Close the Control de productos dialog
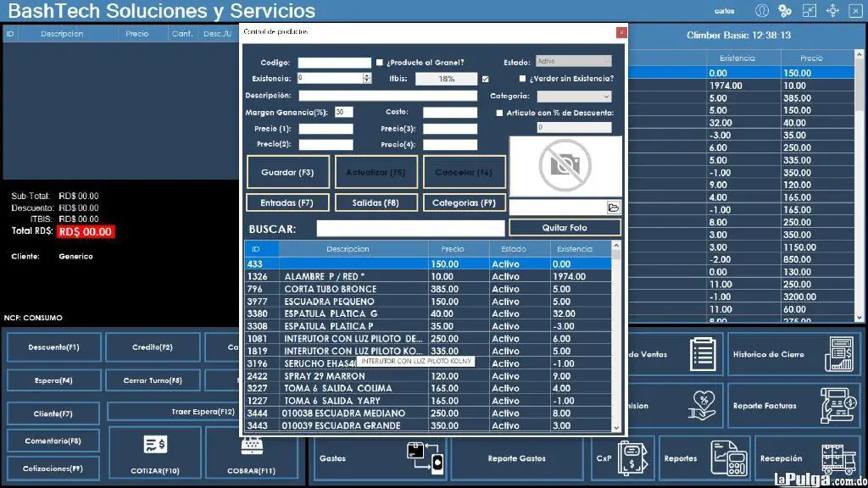868x488 pixels. tap(621, 32)
